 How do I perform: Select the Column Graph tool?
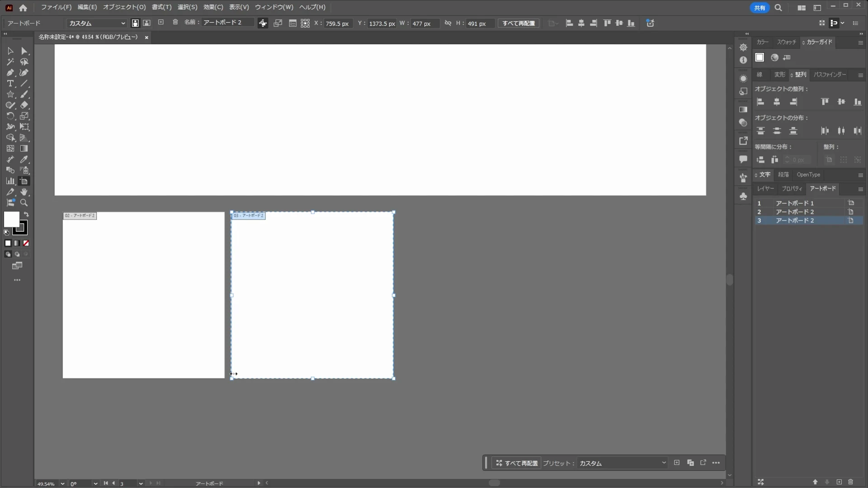pyautogui.click(x=10, y=181)
